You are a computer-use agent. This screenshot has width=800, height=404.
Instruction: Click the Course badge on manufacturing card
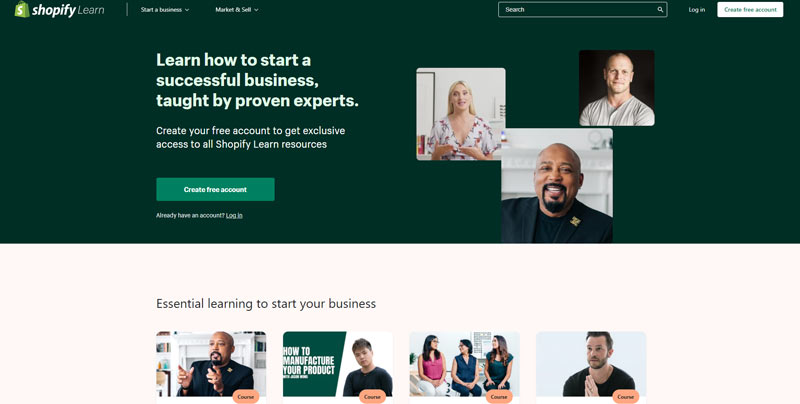point(372,397)
